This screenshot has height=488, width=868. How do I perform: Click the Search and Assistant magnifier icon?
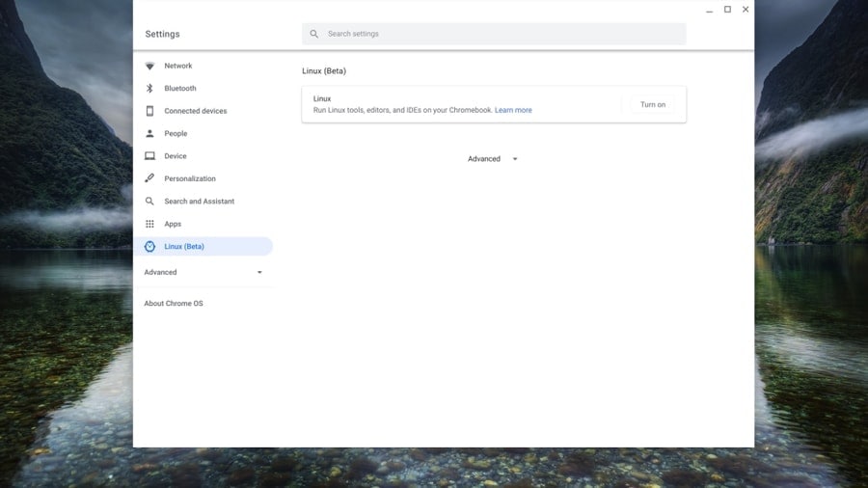coord(149,202)
